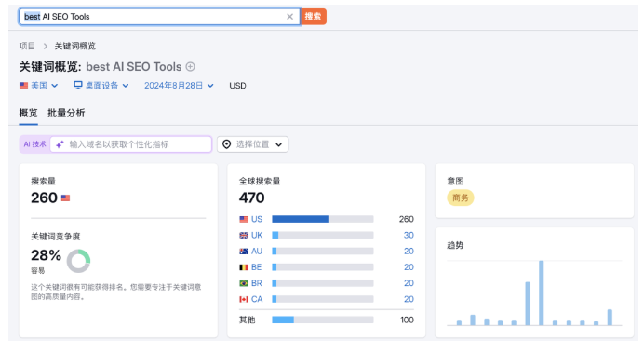Switch to the 批量分析 tab
Viewport: 644px width, 341px height.
66,113
